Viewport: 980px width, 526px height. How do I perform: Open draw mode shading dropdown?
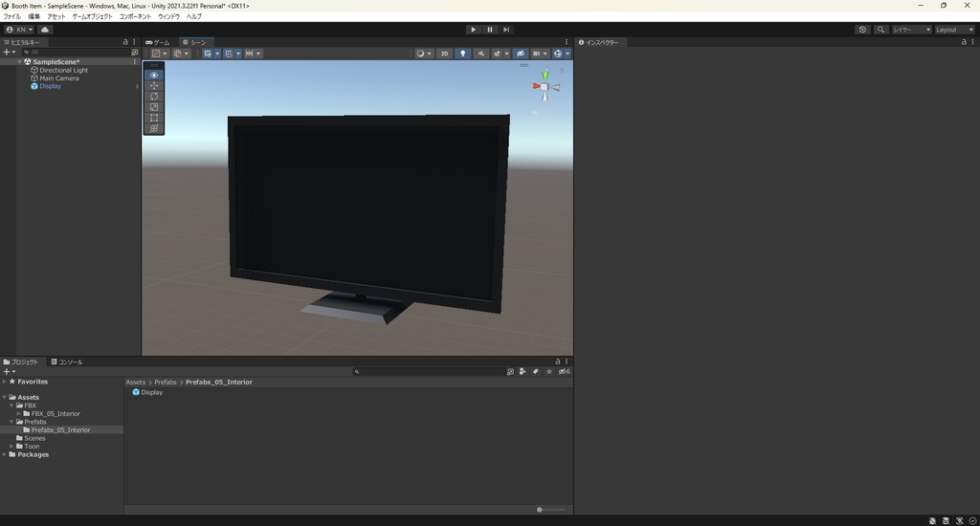coord(423,54)
